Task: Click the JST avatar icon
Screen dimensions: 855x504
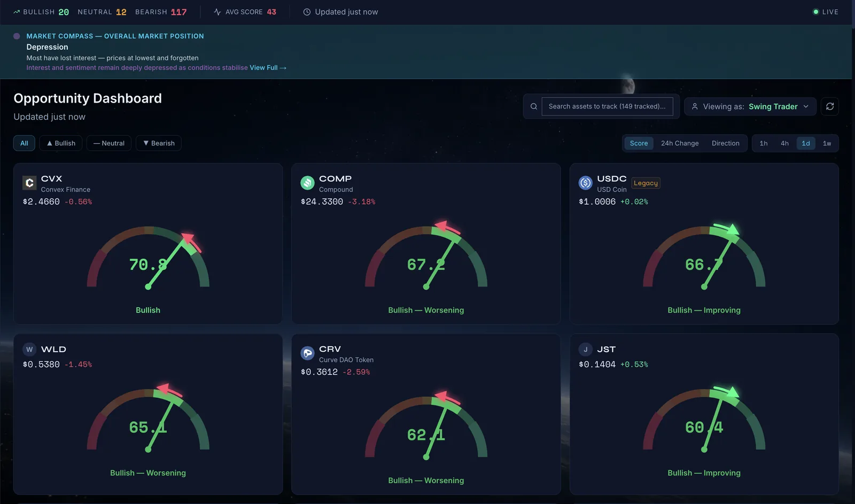Action: tap(586, 350)
